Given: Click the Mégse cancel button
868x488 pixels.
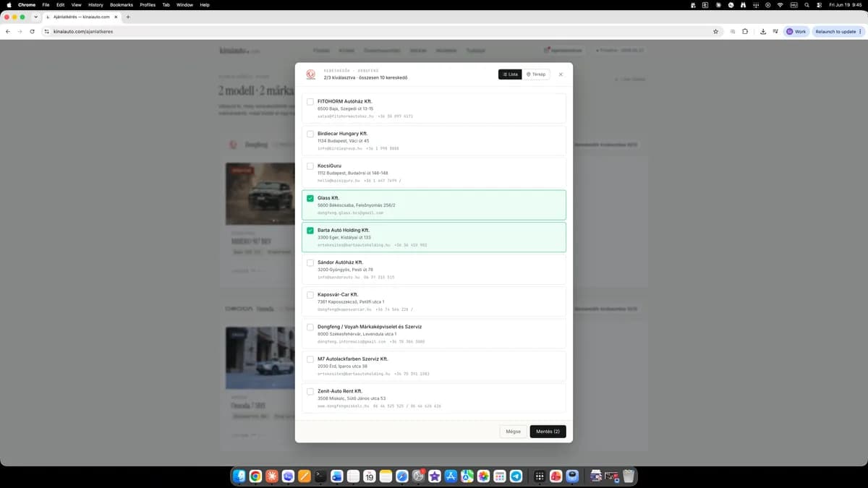Looking at the screenshot, I should [x=513, y=432].
